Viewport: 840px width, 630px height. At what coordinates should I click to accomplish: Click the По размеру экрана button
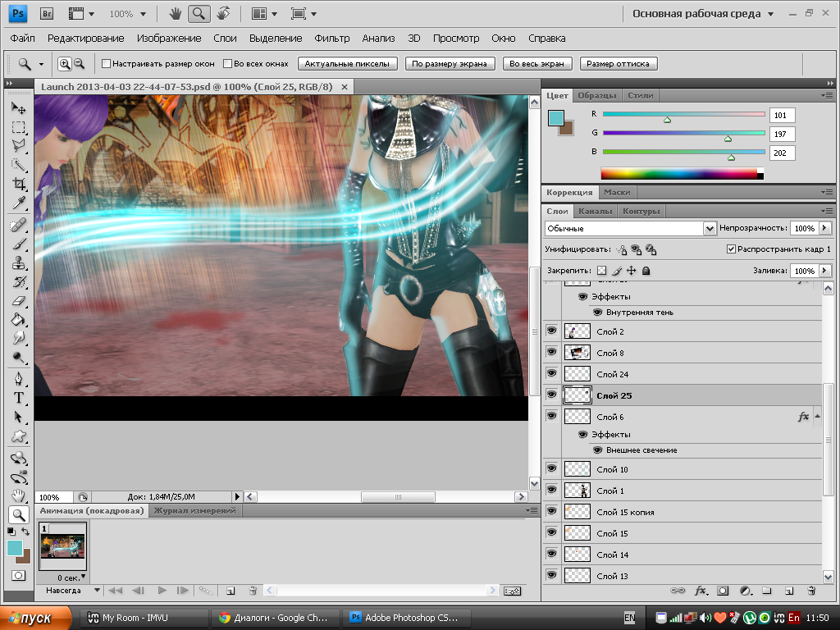(450, 64)
